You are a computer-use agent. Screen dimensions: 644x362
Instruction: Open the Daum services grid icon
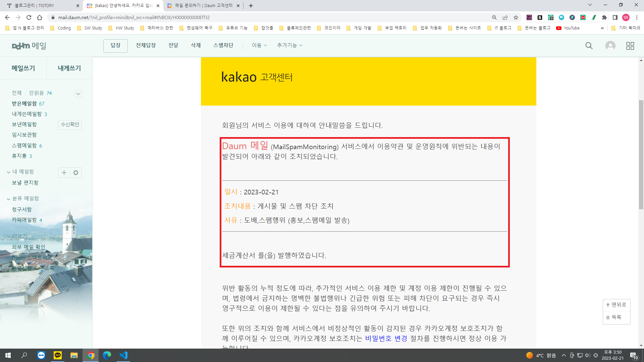click(x=630, y=46)
